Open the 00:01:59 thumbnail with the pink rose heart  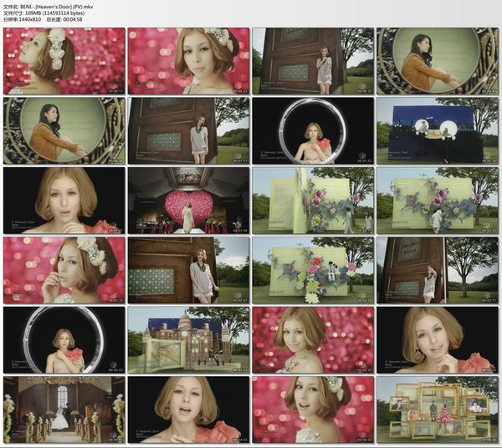click(188, 201)
